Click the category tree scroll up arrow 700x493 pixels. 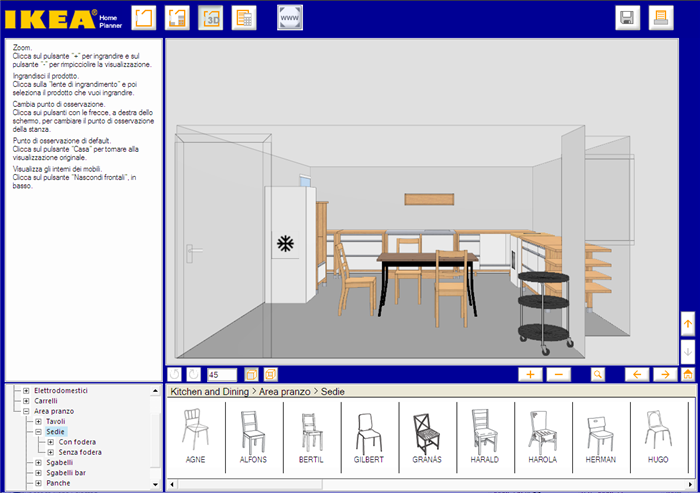155,391
